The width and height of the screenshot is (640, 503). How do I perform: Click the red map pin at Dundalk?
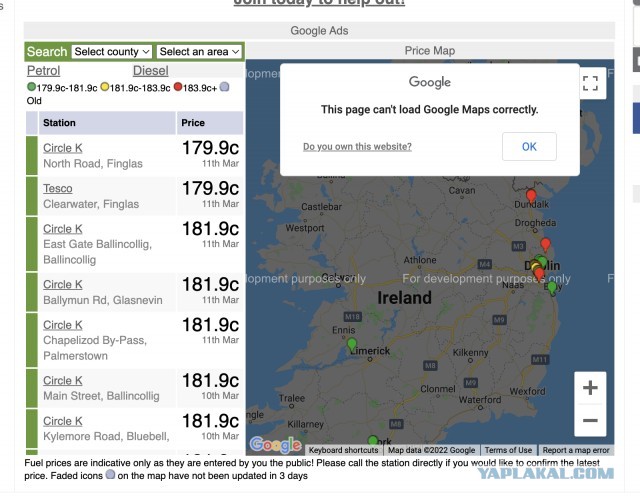(x=531, y=196)
